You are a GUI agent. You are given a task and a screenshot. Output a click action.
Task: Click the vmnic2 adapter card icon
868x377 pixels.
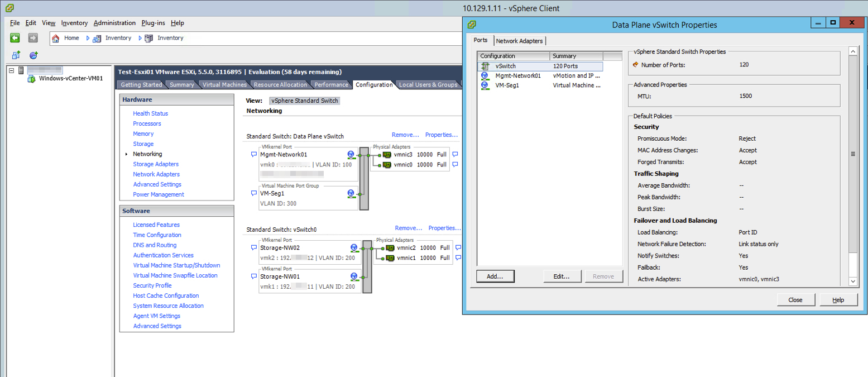[x=390, y=247]
